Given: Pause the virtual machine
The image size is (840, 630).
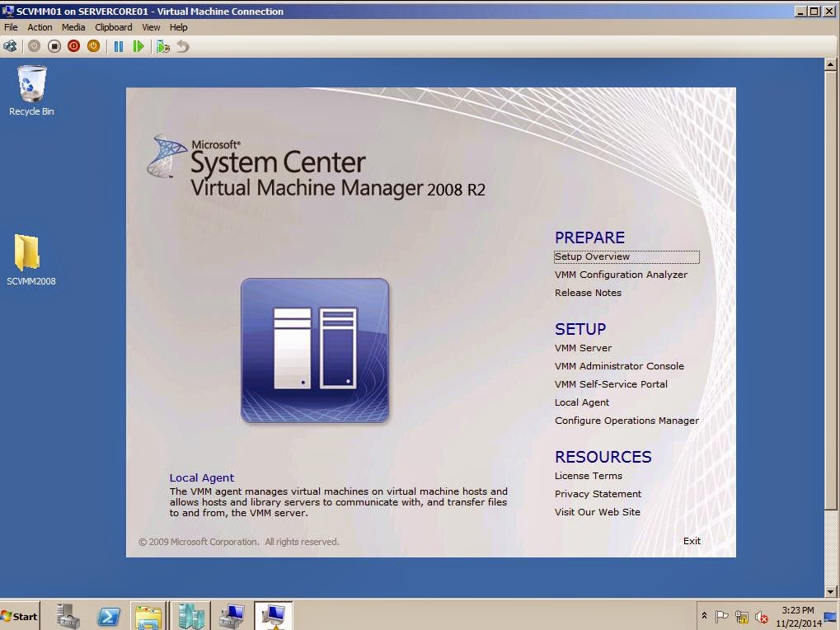Looking at the screenshot, I should tap(119, 47).
